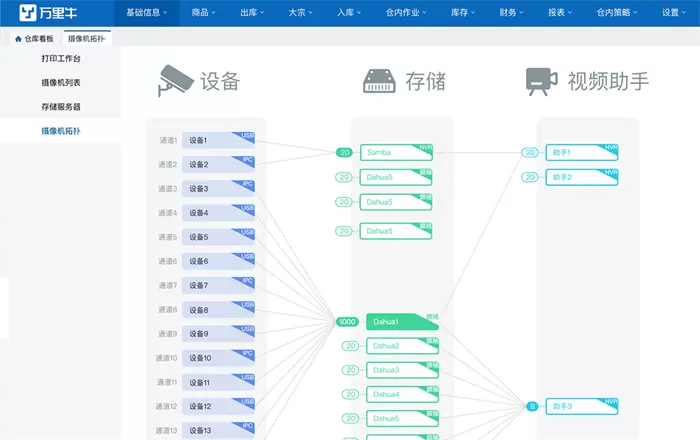This screenshot has width=700, height=440.
Task: Open 打印工作台 in the sidebar
Action: point(61,59)
